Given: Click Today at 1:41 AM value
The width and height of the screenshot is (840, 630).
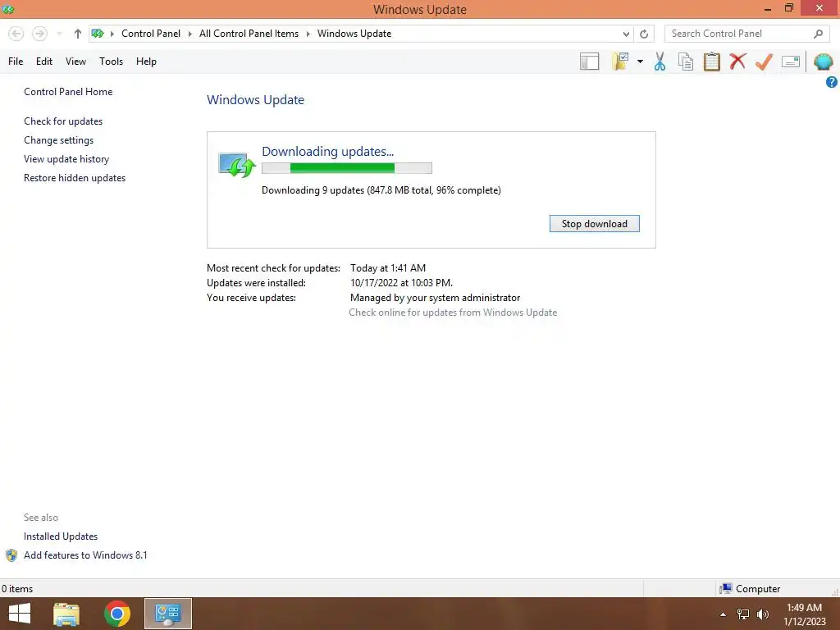Looking at the screenshot, I should (x=388, y=268).
